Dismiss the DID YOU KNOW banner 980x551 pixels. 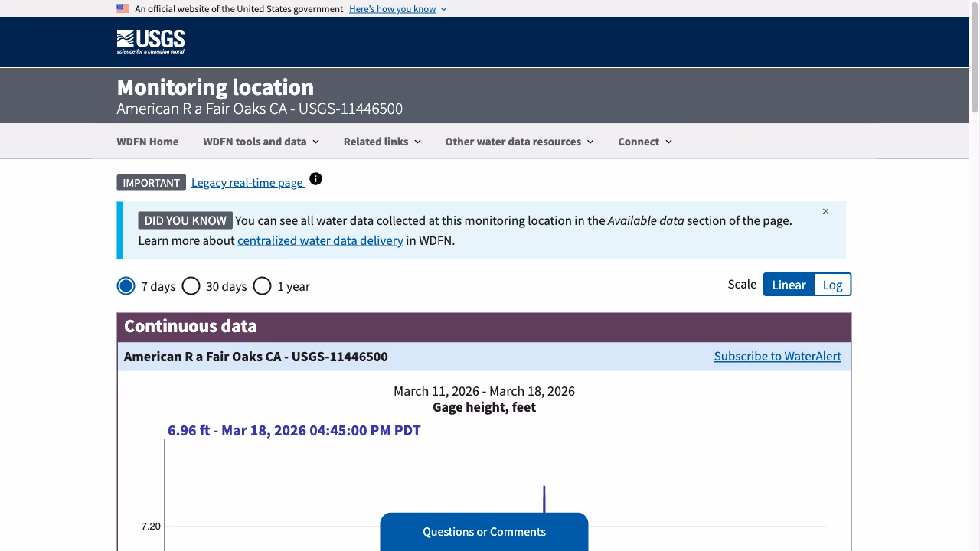(x=825, y=210)
